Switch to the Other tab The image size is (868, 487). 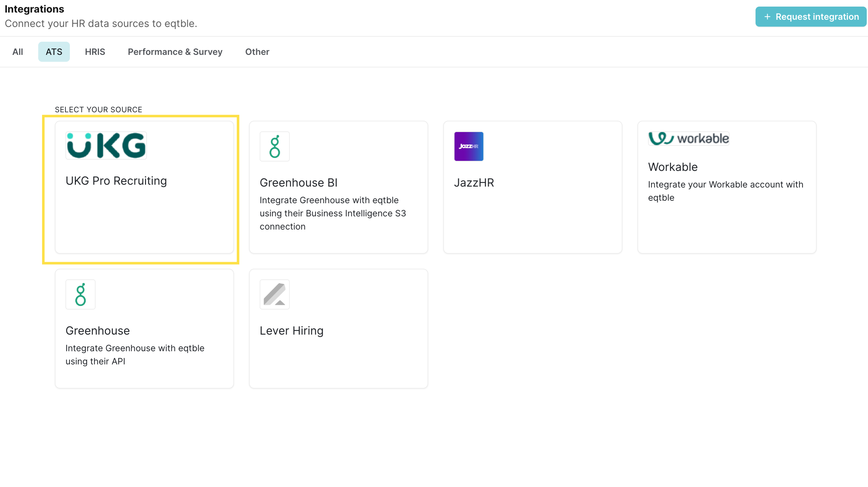coord(257,52)
